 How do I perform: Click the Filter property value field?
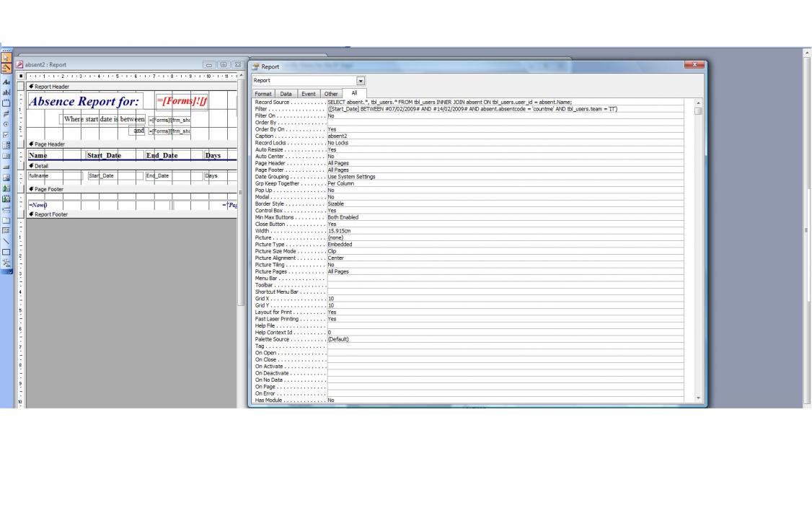click(505, 109)
